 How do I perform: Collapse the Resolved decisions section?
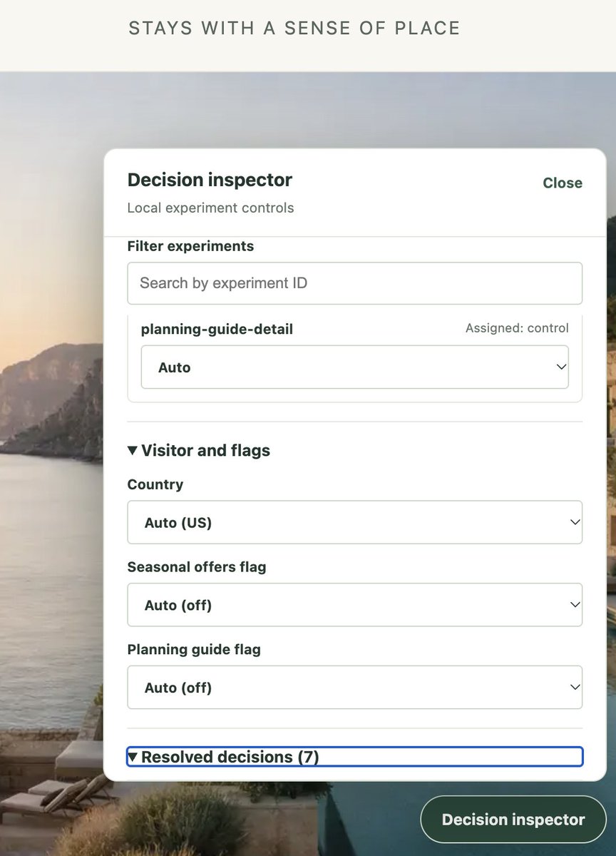(x=354, y=757)
